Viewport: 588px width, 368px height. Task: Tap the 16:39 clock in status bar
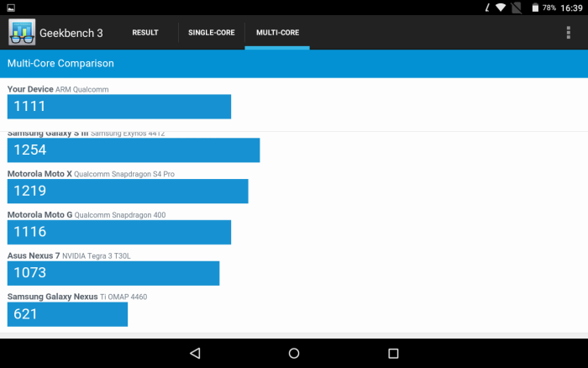(571, 8)
